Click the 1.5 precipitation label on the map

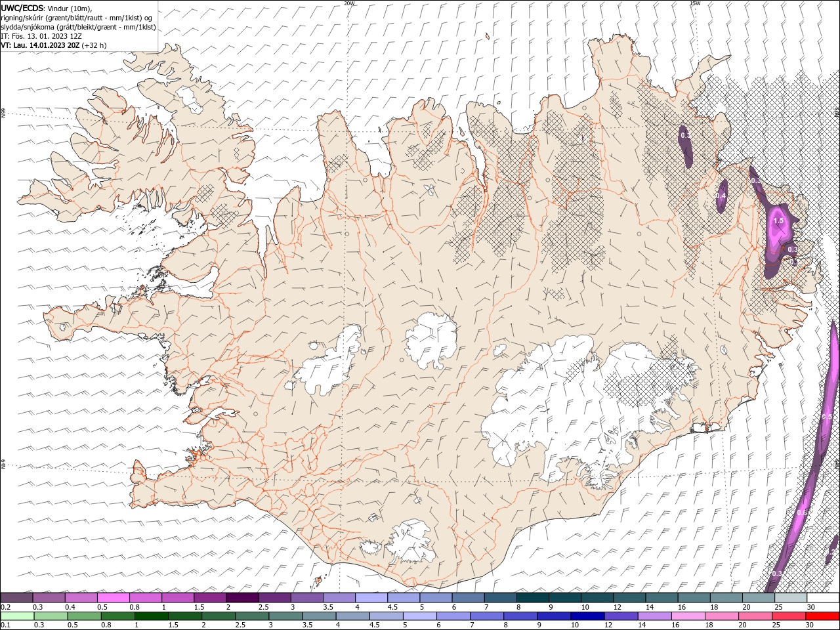(x=778, y=221)
